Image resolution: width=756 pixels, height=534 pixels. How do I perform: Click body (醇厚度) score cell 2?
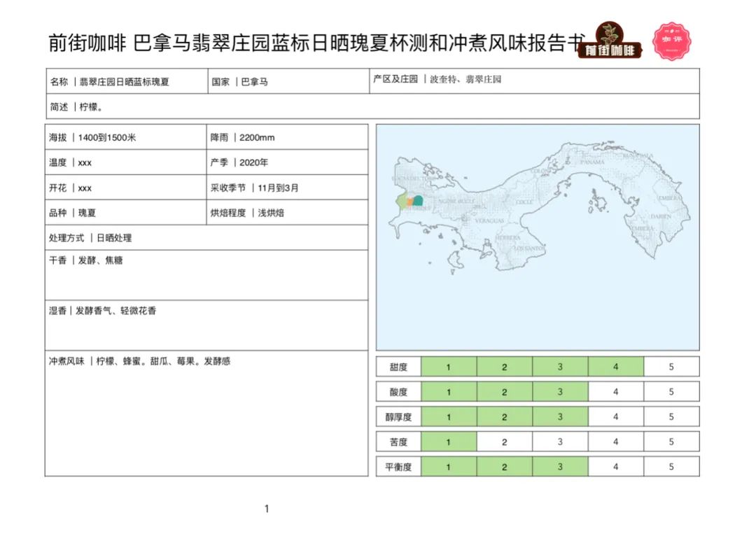click(504, 417)
